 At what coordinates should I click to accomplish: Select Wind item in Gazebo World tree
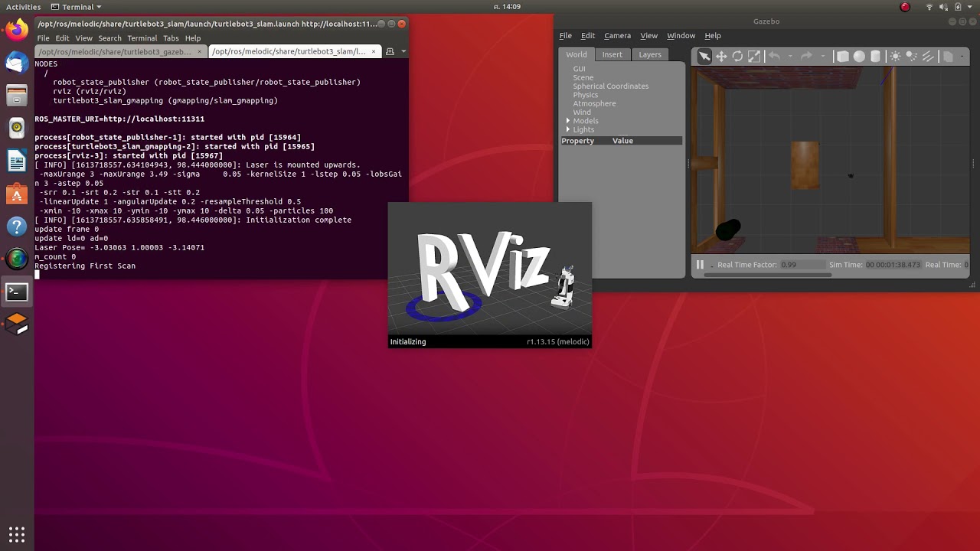582,112
